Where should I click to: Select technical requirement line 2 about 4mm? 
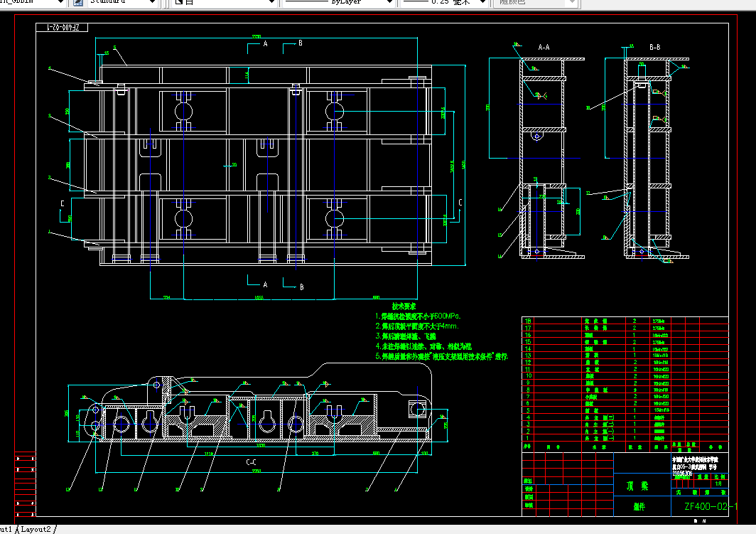(417, 326)
